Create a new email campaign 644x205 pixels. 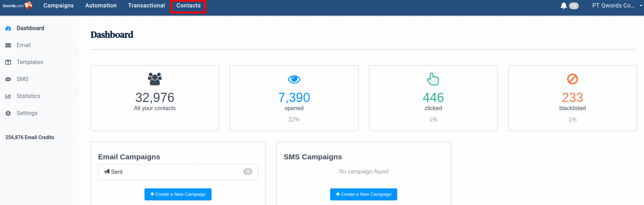click(178, 194)
